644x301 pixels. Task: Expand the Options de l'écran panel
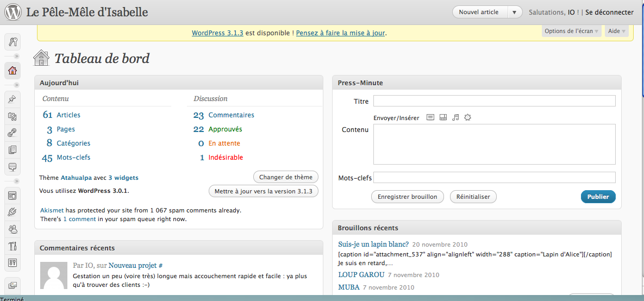coord(572,31)
